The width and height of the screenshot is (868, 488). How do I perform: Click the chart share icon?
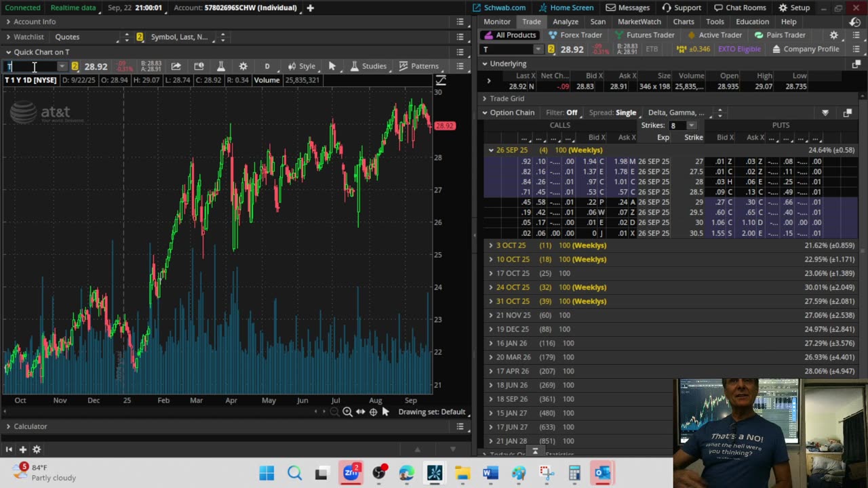pyautogui.click(x=176, y=66)
